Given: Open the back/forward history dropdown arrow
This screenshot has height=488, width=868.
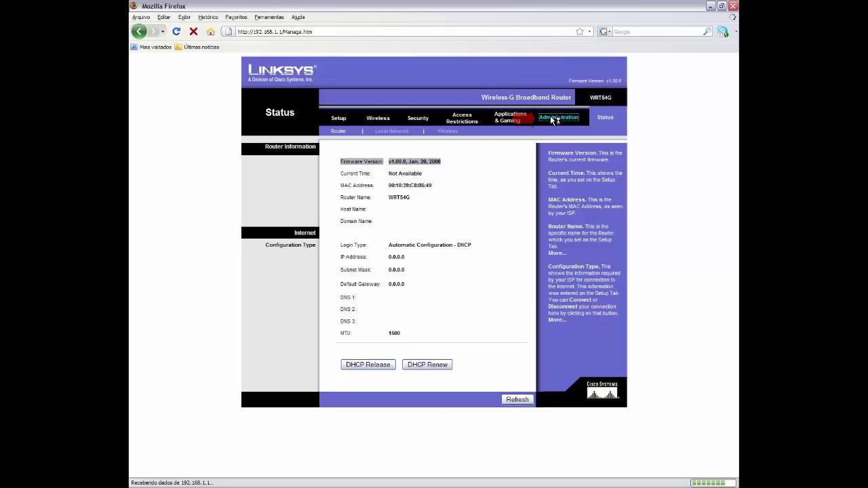Looking at the screenshot, I should (x=163, y=32).
